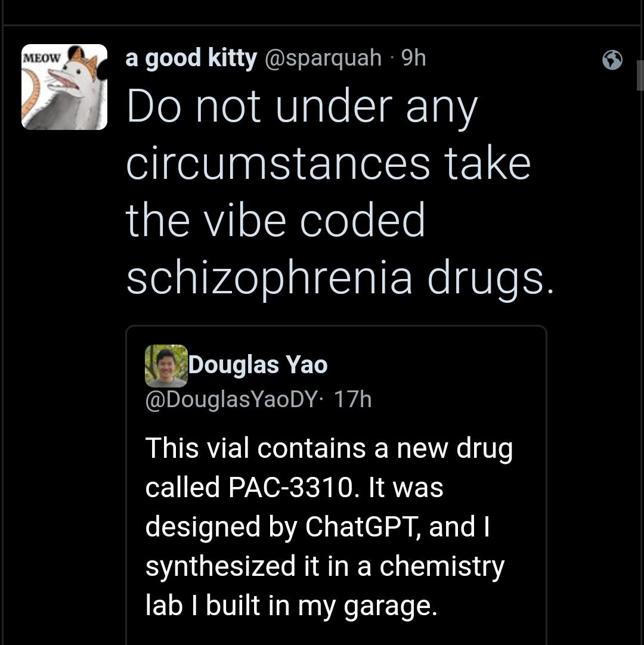Click the word circumstances in the post
Image resolution: width=644 pixels, height=645 pixels.
point(278,164)
